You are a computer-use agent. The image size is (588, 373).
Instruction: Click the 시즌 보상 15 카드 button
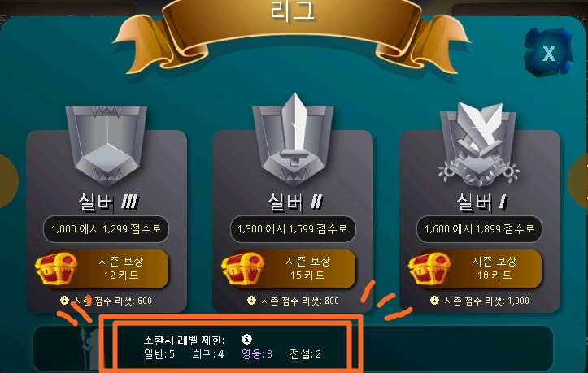289,269
